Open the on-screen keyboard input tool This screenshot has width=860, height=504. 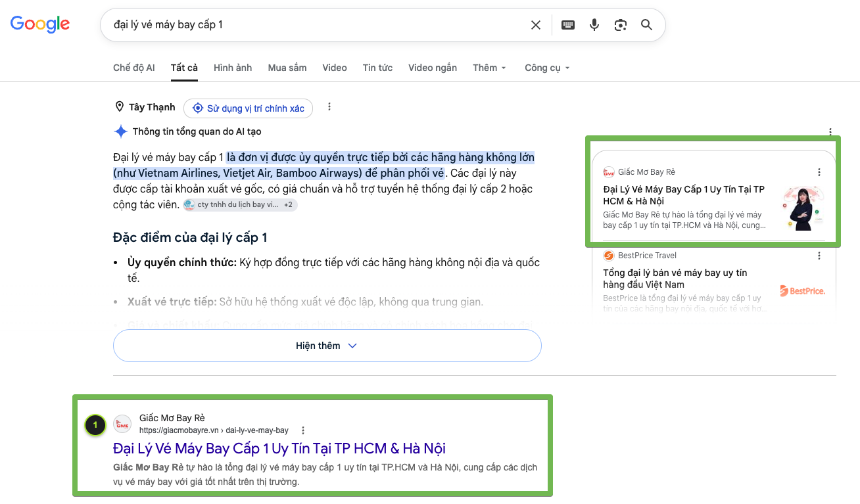coord(568,25)
